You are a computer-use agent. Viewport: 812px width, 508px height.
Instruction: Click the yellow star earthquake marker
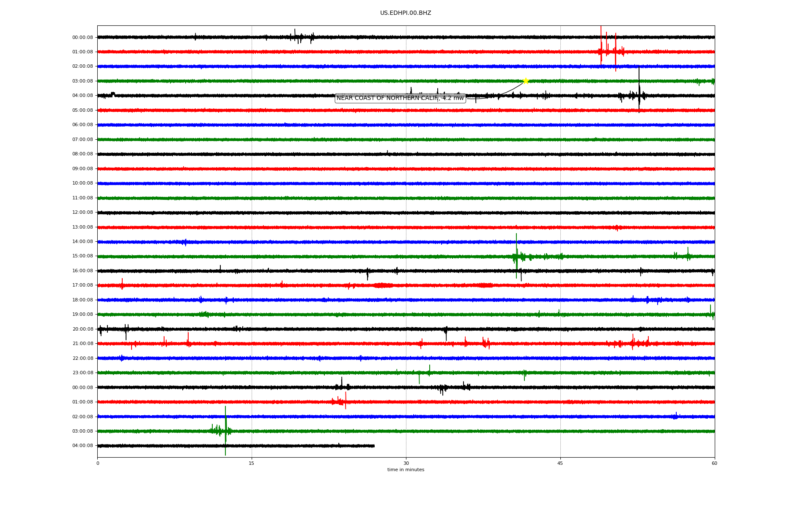(526, 81)
